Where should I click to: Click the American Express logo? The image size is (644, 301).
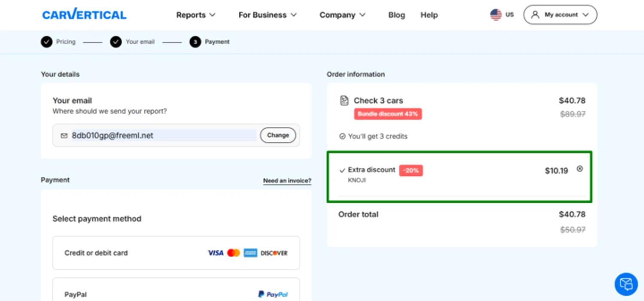point(250,253)
